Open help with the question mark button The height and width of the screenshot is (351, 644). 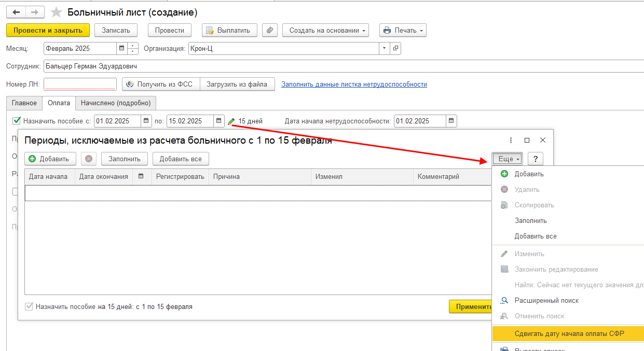tap(536, 159)
